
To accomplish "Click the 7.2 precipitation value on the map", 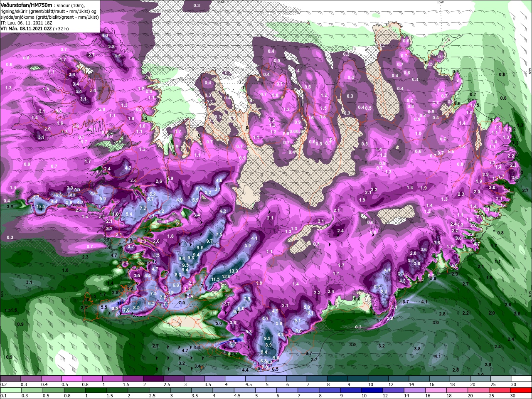I will [143, 208].
